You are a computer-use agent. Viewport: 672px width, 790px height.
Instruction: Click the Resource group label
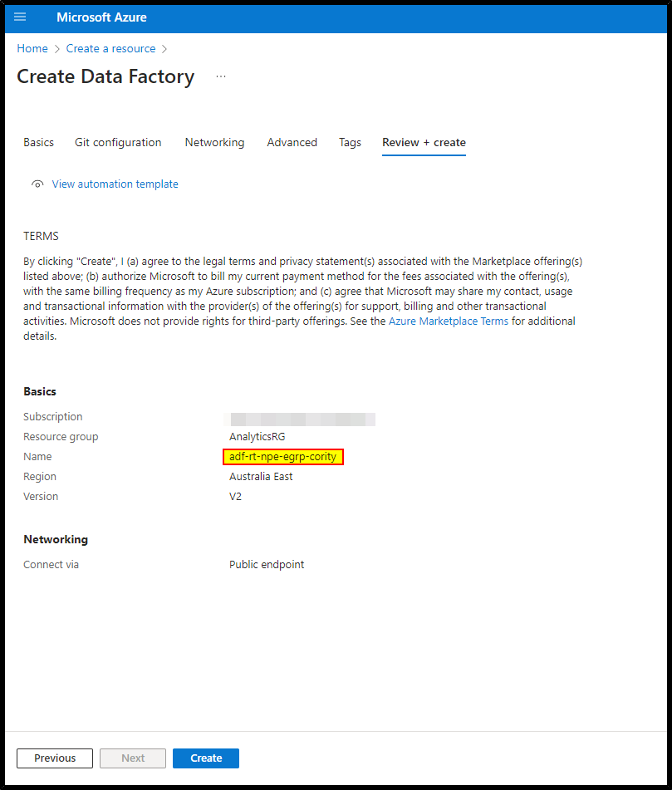click(x=61, y=437)
